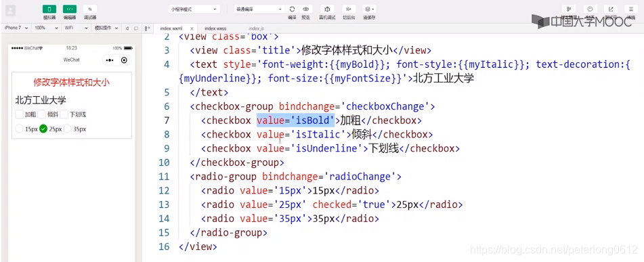Open the 模拟操作 simulate actions dropdown
This screenshot has height=262, width=644.
coord(106,28)
